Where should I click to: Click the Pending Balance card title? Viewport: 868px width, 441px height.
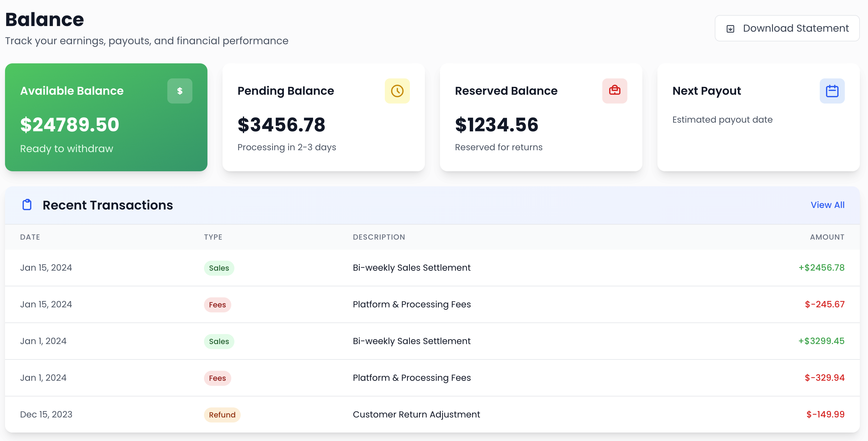pyautogui.click(x=286, y=91)
